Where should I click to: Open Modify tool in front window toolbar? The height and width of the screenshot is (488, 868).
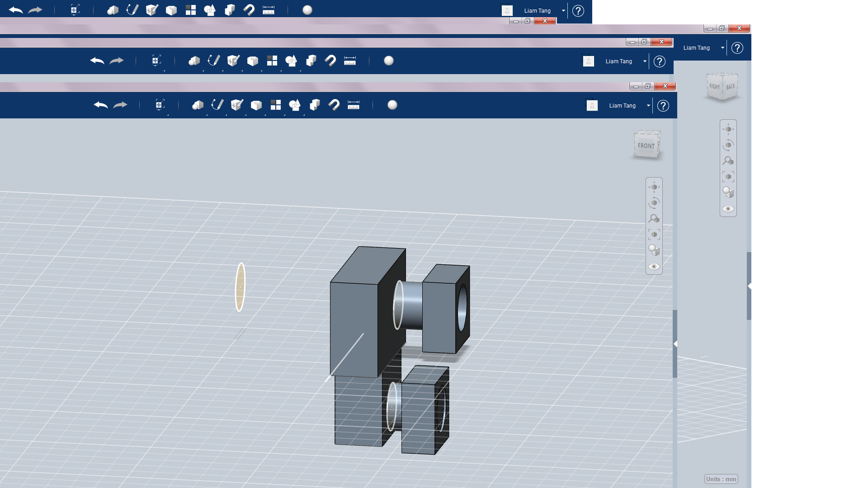click(256, 105)
